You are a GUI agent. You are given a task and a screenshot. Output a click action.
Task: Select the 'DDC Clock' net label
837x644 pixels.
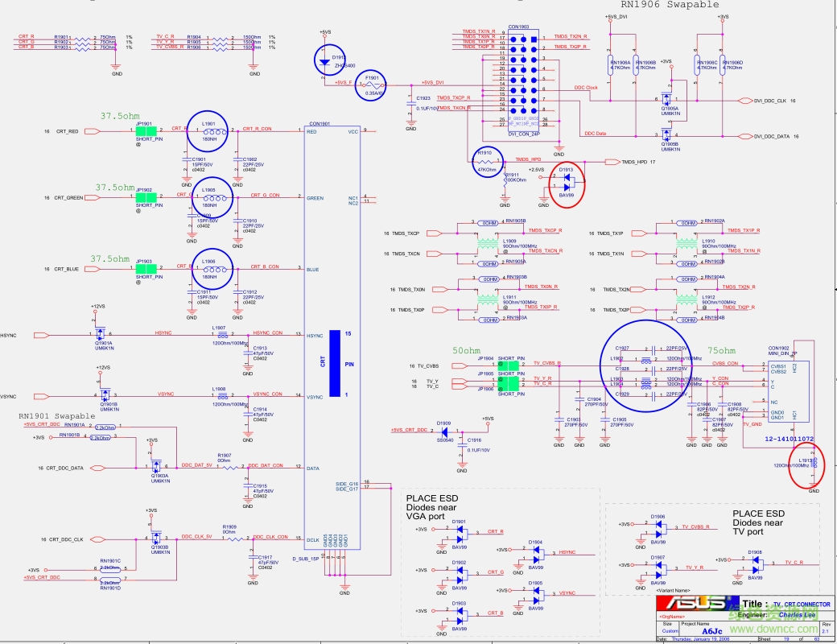[x=586, y=88]
